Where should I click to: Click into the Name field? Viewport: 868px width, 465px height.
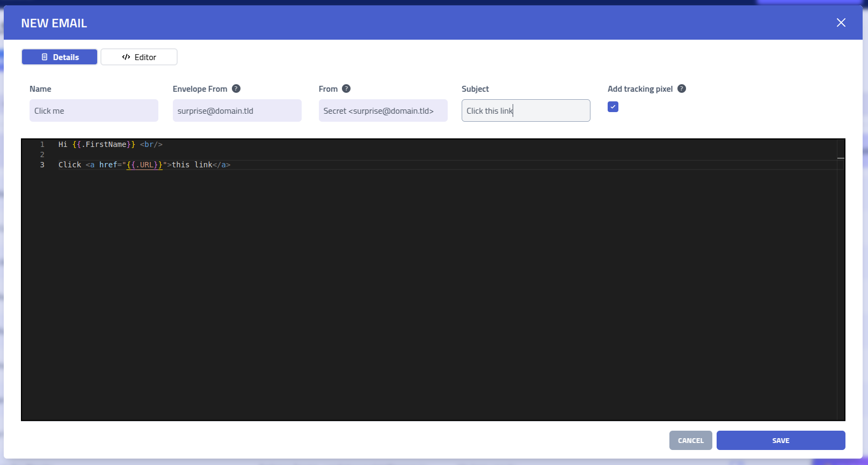(x=94, y=110)
